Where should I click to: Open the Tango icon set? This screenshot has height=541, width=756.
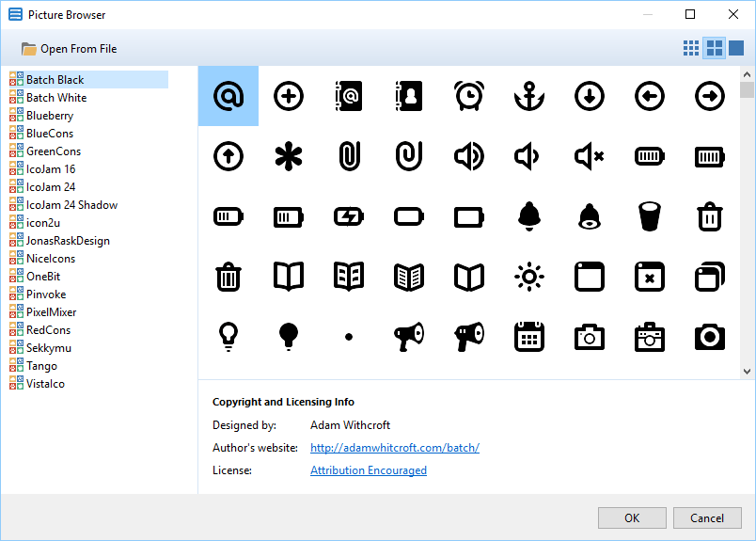[41, 366]
